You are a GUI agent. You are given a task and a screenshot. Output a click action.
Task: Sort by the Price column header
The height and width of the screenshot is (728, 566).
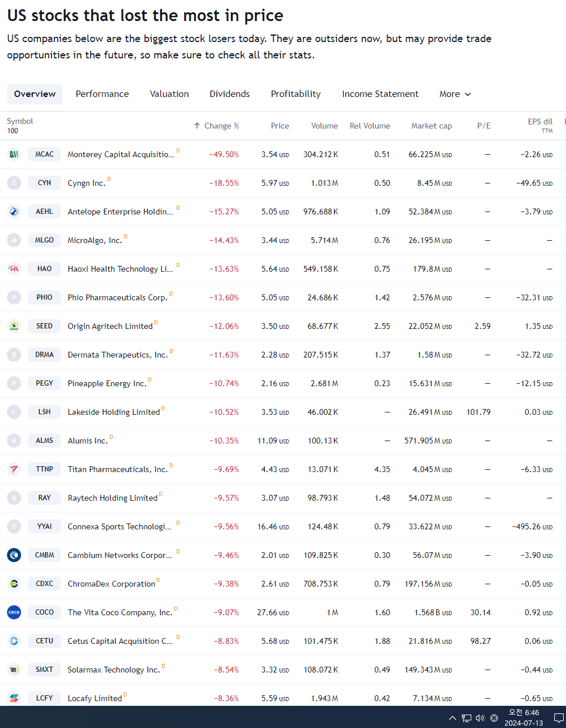(x=280, y=126)
